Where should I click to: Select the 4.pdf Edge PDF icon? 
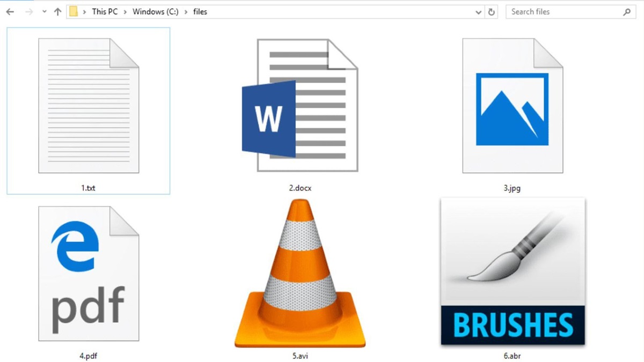[89, 274]
